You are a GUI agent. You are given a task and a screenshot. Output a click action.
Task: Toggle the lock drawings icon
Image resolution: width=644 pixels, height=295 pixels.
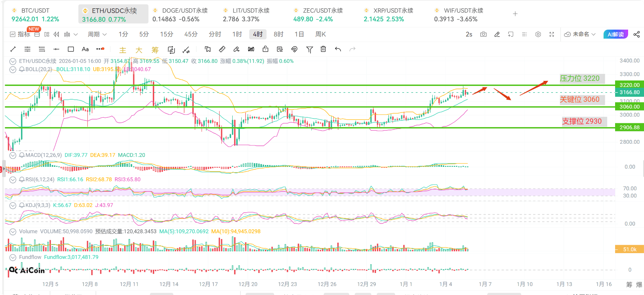click(x=265, y=49)
